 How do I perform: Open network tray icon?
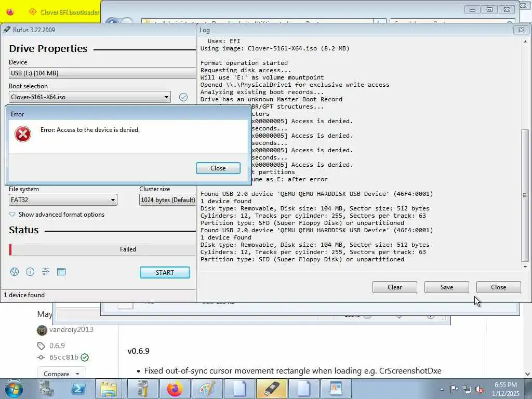coord(467,389)
